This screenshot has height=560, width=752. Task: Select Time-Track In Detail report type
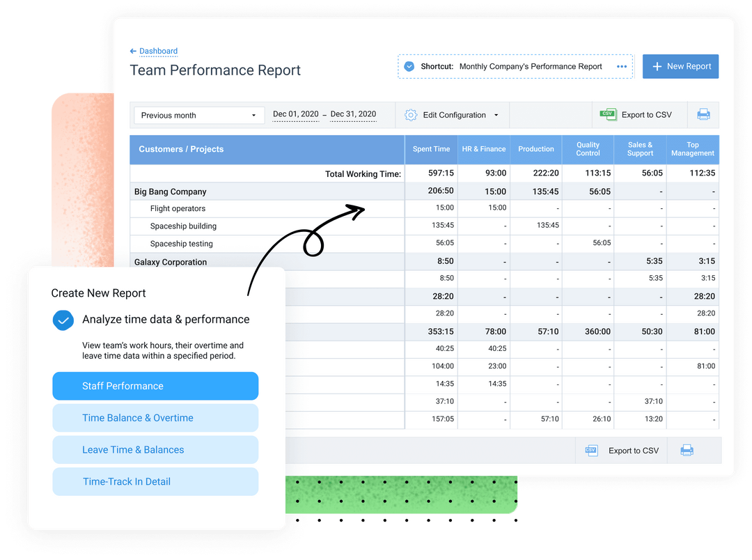pos(155,481)
